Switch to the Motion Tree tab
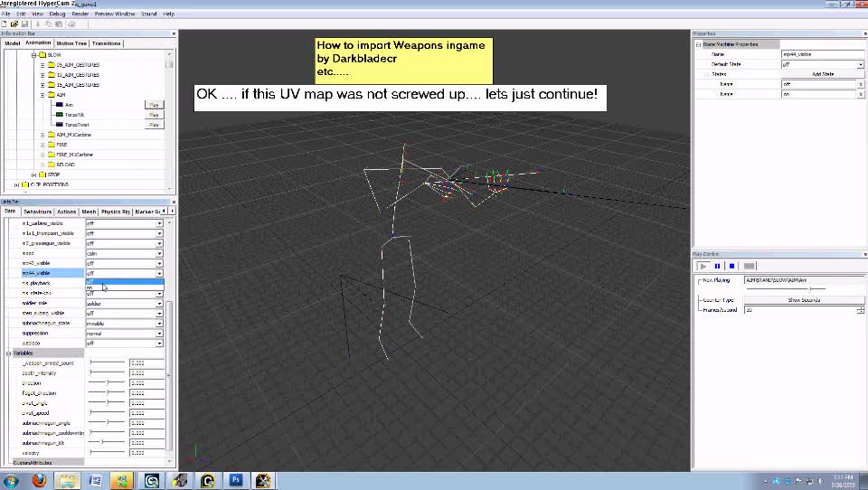This screenshot has width=868, height=490. pyautogui.click(x=71, y=43)
